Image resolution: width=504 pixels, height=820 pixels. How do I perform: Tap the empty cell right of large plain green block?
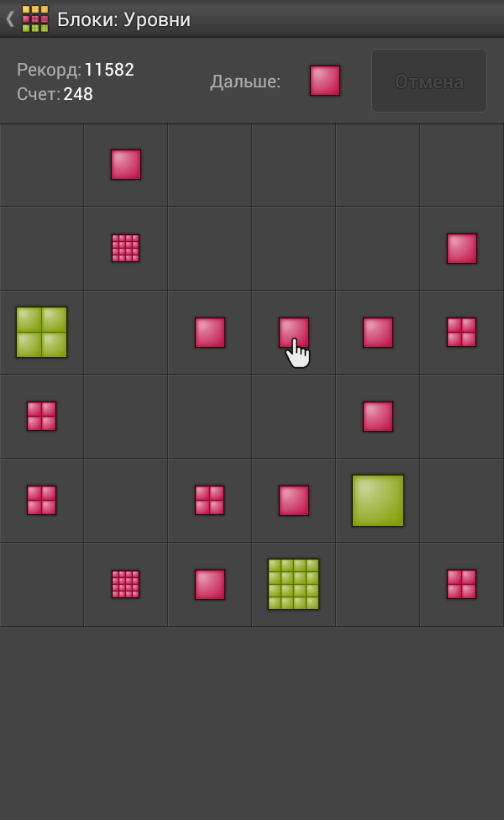[462, 501]
